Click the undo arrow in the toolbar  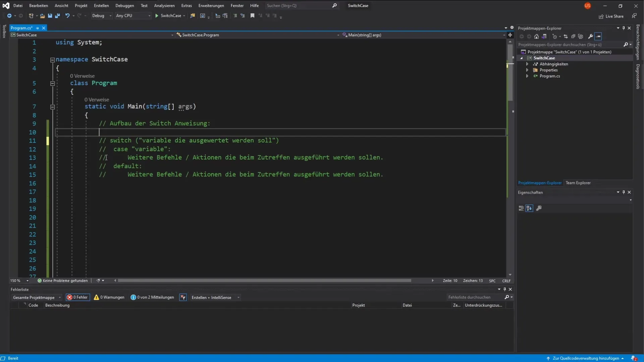tap(67, 16)
